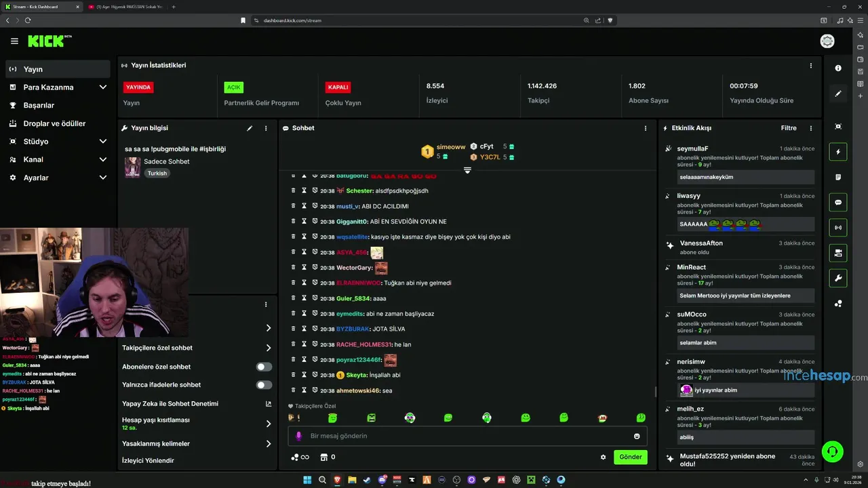Viewport: 868px width, 488px height.
Task: Toggle Abonelere özel sohbet switch
Action: (264, 367)
